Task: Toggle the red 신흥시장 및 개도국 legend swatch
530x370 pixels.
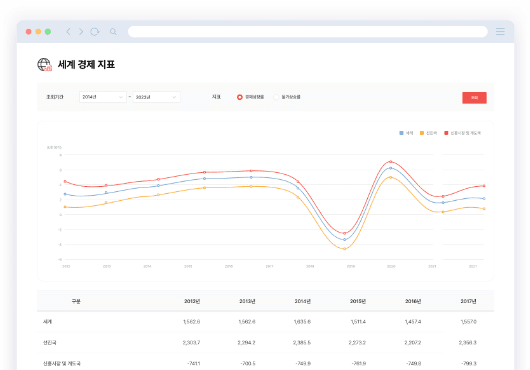Action: [446, 133]
